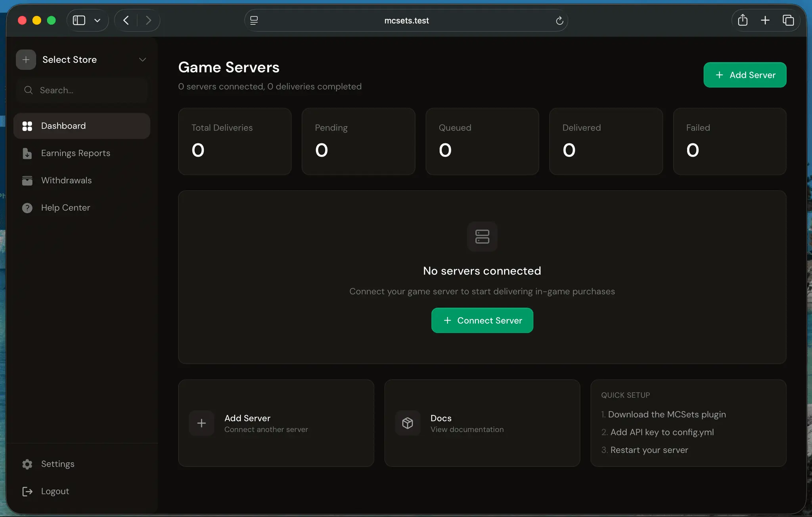Click 'Add API key to config.yml' step
The image size is (812, 517).
(x=662, y=432)
